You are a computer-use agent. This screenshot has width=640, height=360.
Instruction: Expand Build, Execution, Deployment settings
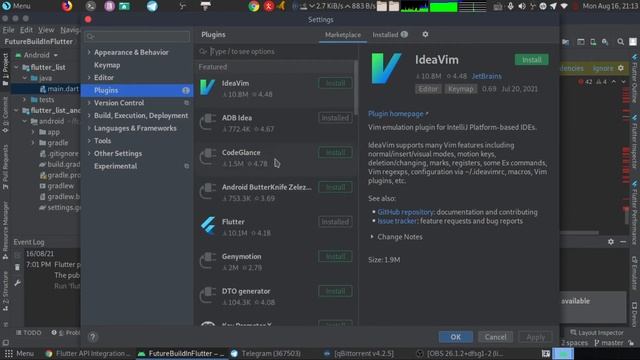(x=89, y=116)
